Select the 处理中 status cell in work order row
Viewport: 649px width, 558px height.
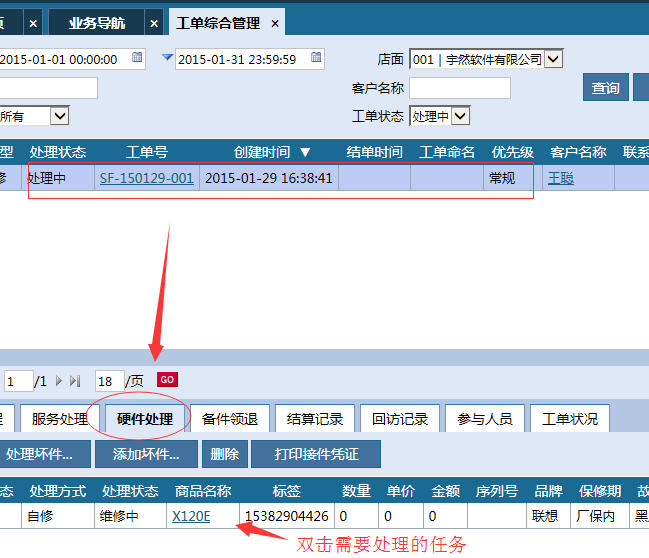(x=58, y=178)
